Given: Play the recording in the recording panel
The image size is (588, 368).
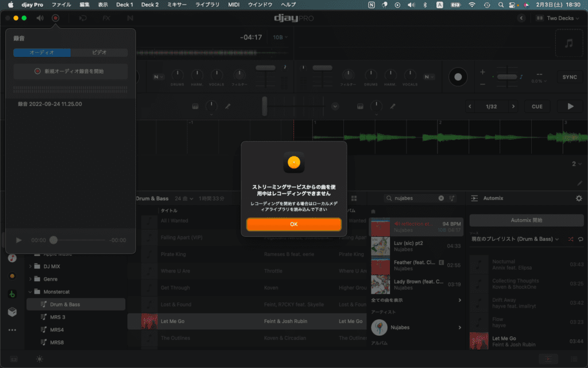Looking at the screenshot, I should (19, 240).
